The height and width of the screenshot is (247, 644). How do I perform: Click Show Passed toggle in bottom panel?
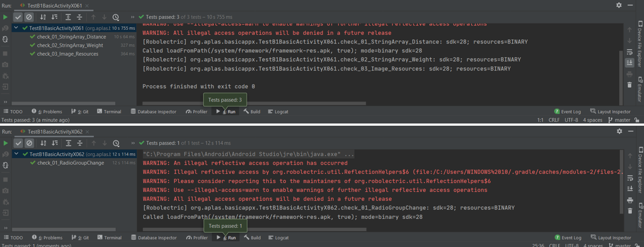click(x=19, y=143)
